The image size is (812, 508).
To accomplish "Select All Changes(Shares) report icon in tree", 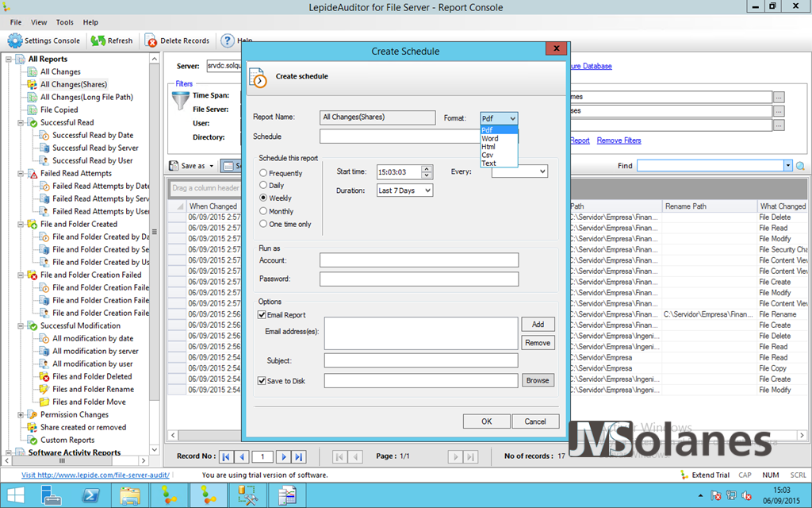I will click(x=32, y=84).
